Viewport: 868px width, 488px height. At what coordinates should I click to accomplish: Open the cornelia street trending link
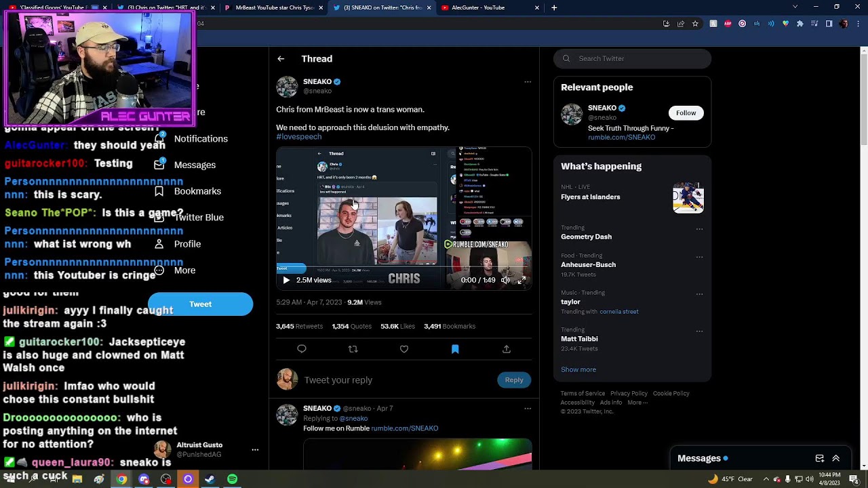pyautogui.click(x=619, y=312)
